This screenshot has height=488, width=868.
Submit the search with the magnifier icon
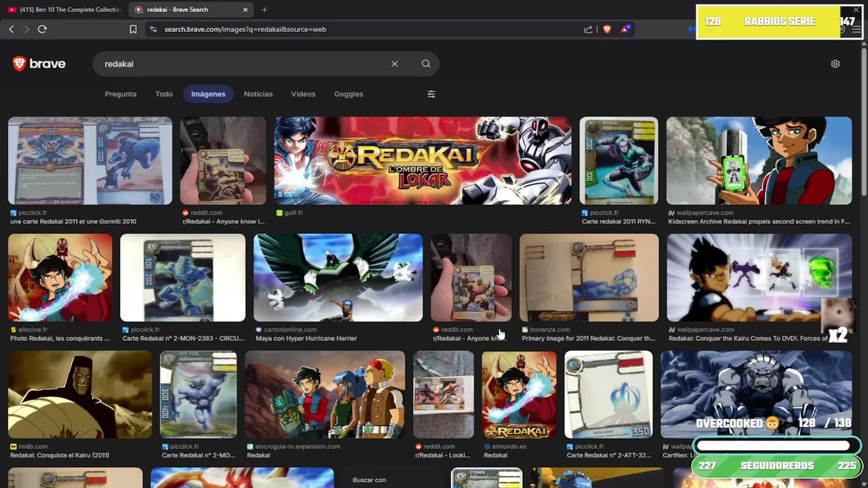(x=426, y=64)
